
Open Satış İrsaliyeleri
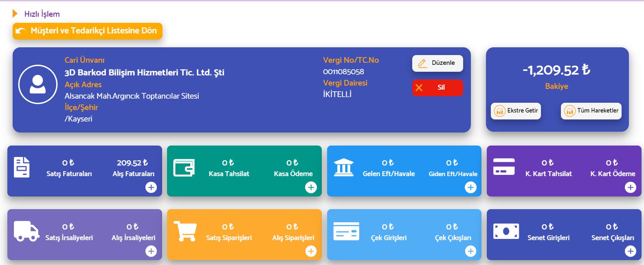(x=69, y=232)
